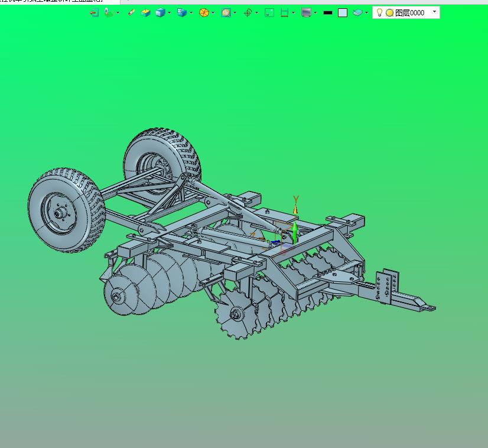
Task: Click the teal layer manager icon
Action: 357,13
